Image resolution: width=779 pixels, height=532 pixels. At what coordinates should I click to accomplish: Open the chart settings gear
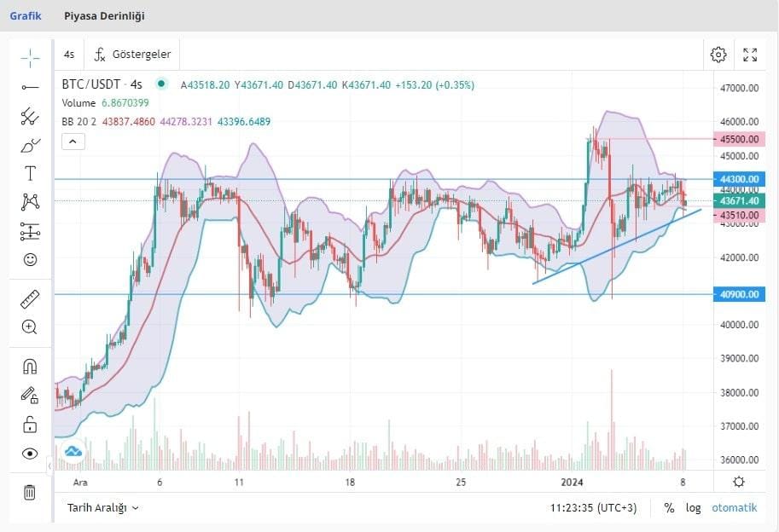(718, 54)
